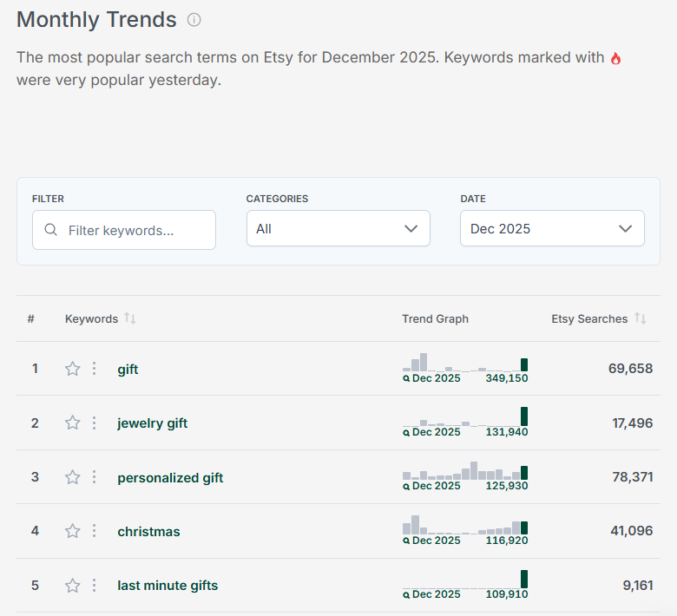Open the three-dot menu for gift

[94, 369]
